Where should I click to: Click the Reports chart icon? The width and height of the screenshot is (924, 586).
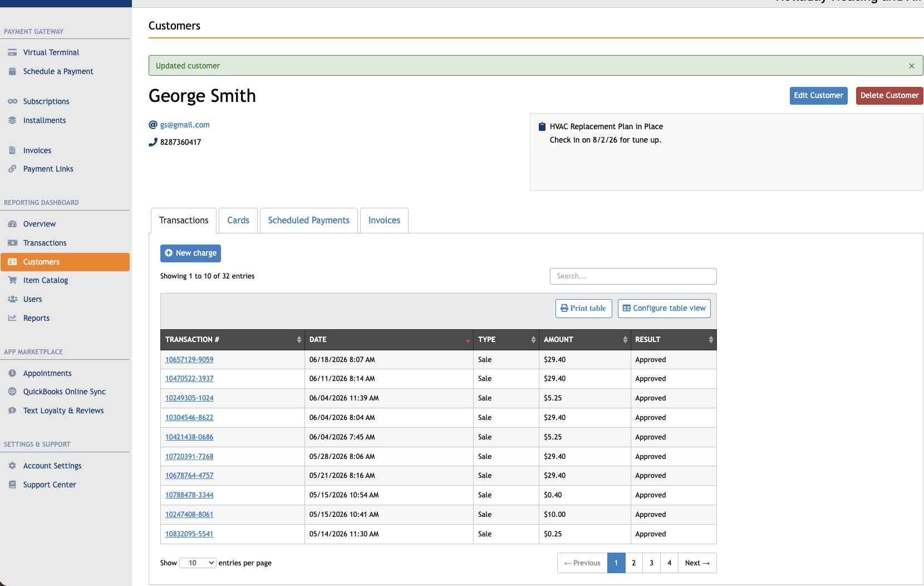coord(12,318)
